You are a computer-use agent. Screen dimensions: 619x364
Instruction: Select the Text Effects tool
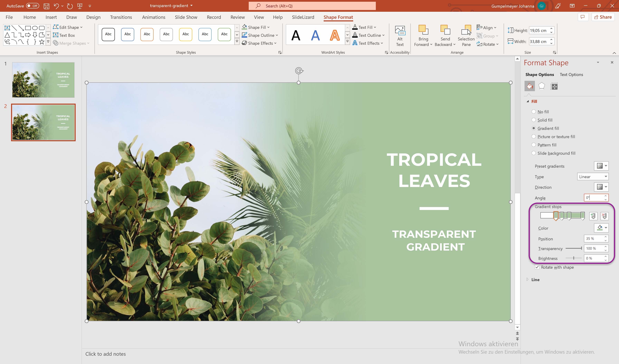(367, 43)
